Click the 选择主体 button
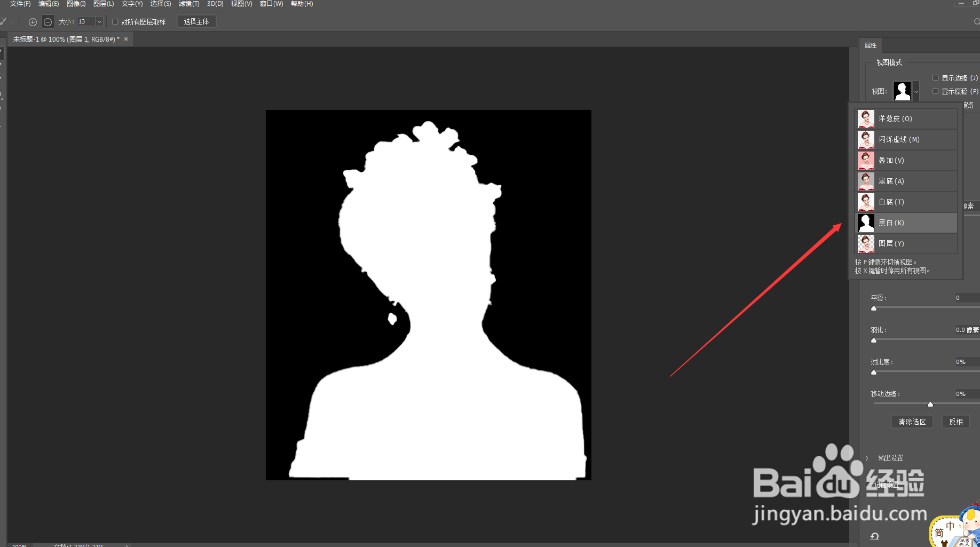Image resolution: width=980 pixels, height=547 pixels. (196, 22)
